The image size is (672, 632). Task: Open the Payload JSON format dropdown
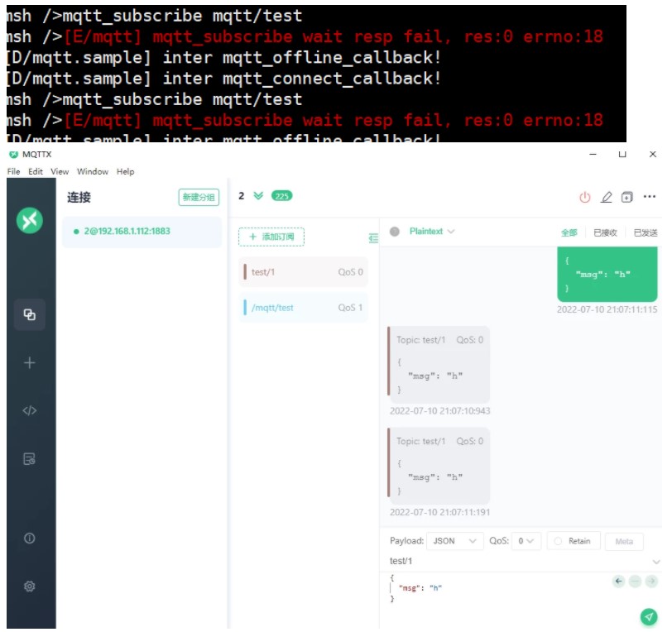(454, 541)
